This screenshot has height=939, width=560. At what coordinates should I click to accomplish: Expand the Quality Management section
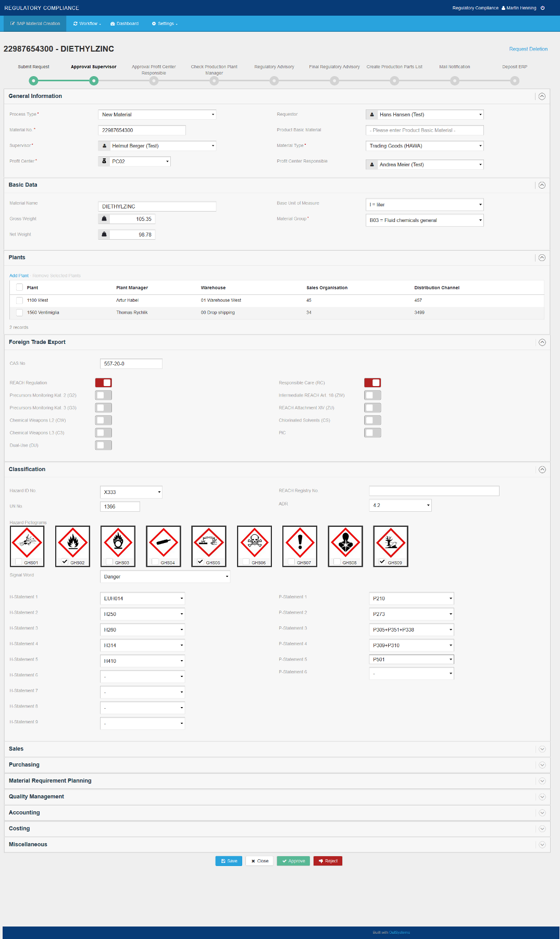(542, 797)
